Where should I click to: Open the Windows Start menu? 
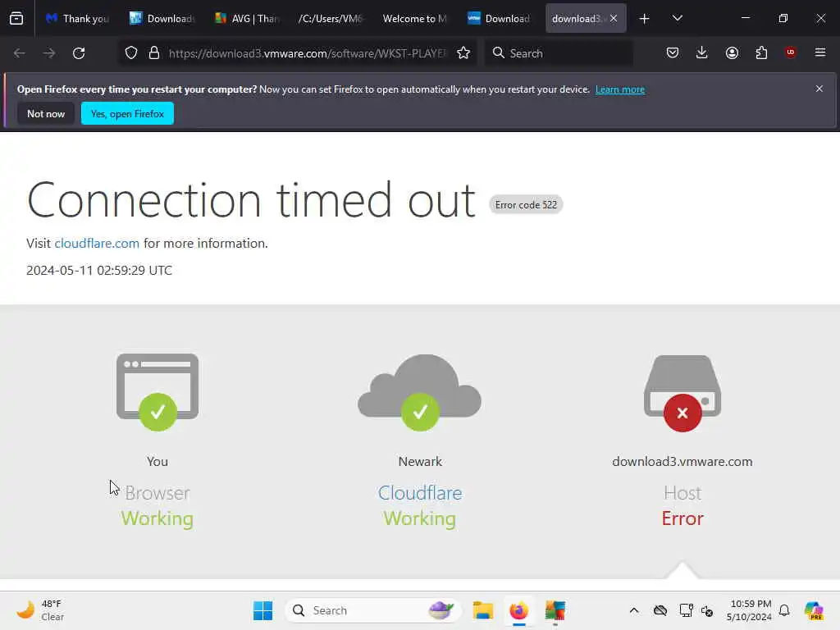(x=262, y=610)
